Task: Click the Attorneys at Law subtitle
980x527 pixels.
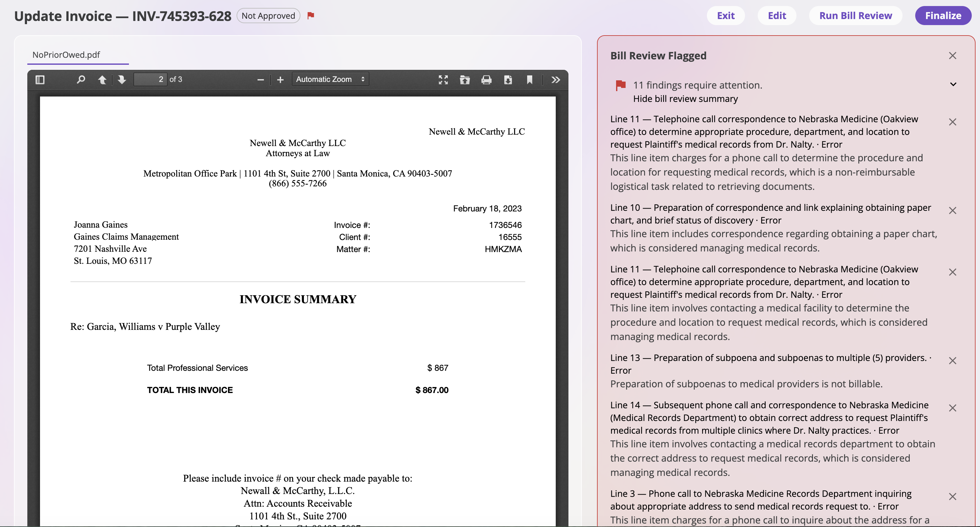Action: (298, 153)
